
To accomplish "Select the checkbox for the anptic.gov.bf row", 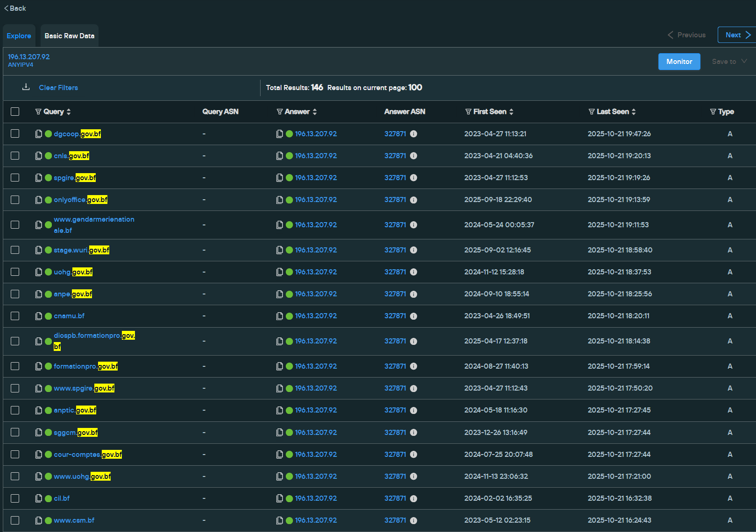I will point(15,410).
